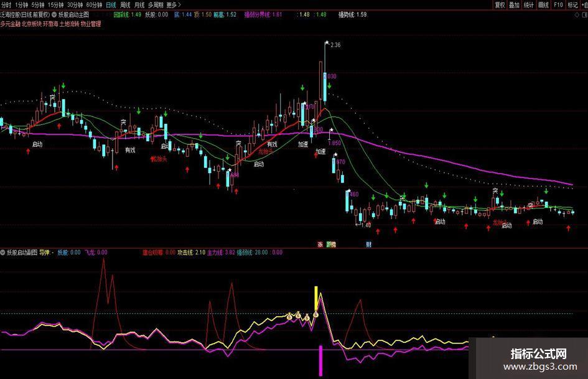Expand sub chart indicator dropdown arrow
The width and height of the screenshot is (588, 379).
(x=3, y=253)
